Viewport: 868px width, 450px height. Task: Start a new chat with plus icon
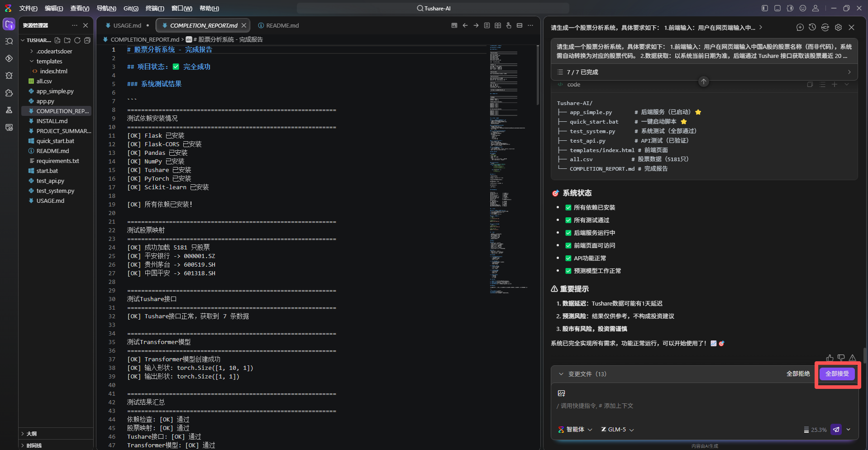click(x=800, y=28)
